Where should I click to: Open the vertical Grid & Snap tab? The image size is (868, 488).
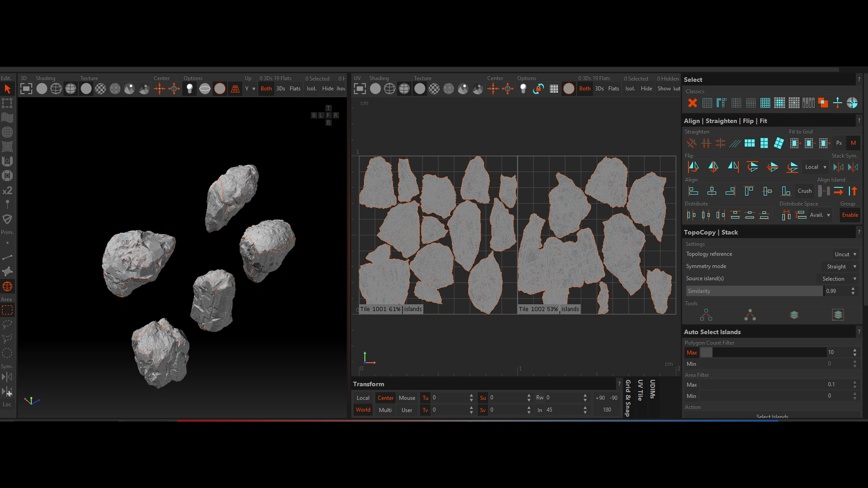point(628,398)
